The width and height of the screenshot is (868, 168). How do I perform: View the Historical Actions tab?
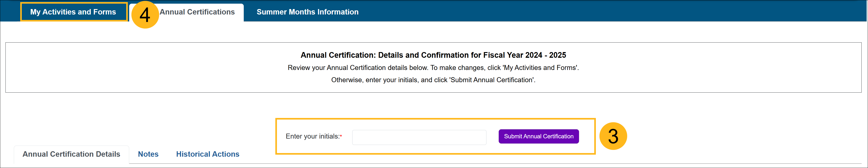[x=207, y=154]
